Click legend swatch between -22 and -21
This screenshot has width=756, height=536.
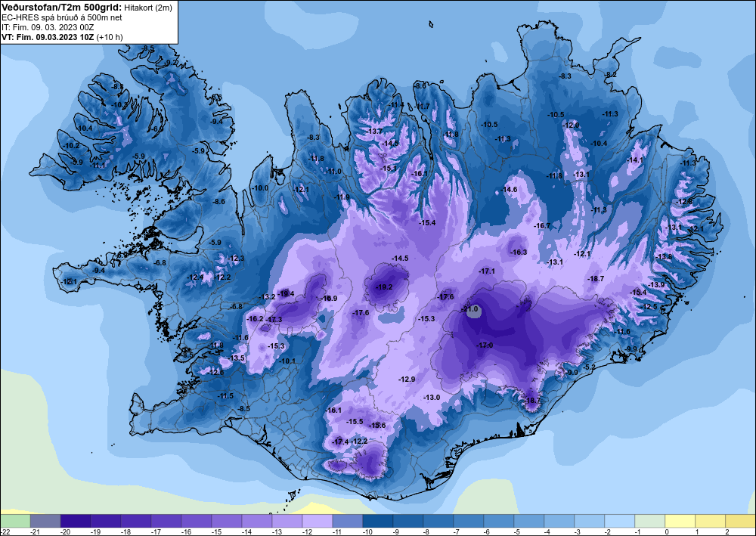pos(15,521)
